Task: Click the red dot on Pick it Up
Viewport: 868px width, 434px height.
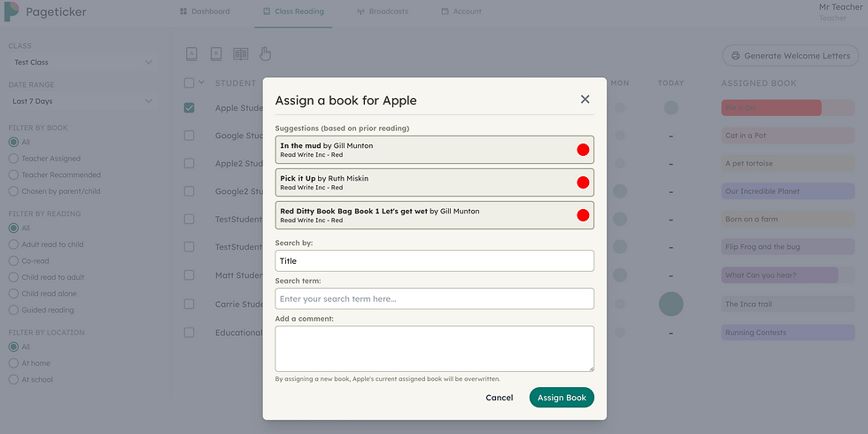Action: [583, 182]
